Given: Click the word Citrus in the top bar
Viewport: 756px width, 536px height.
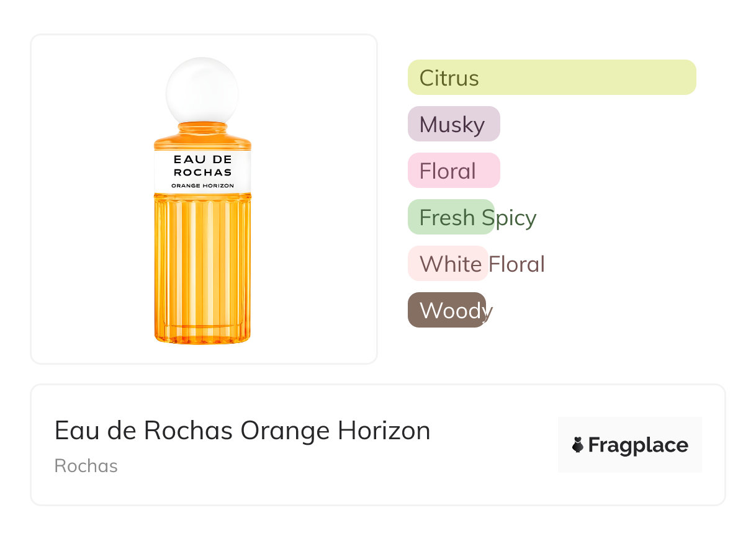Looking at the screenshot, I should (449, 78).
